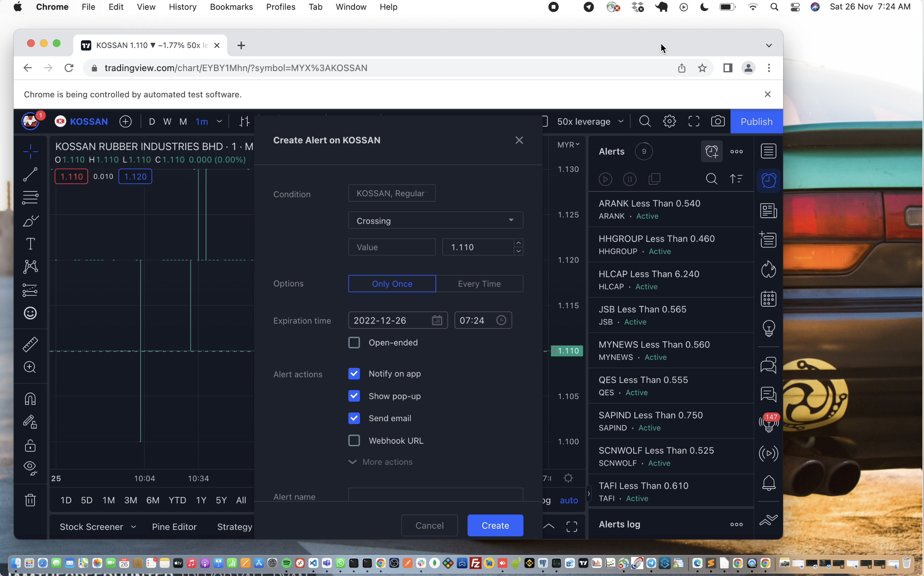924x576 pixels.
Task: Click the Create alert button
Action: pyautogui.click(x=495, y=526)
